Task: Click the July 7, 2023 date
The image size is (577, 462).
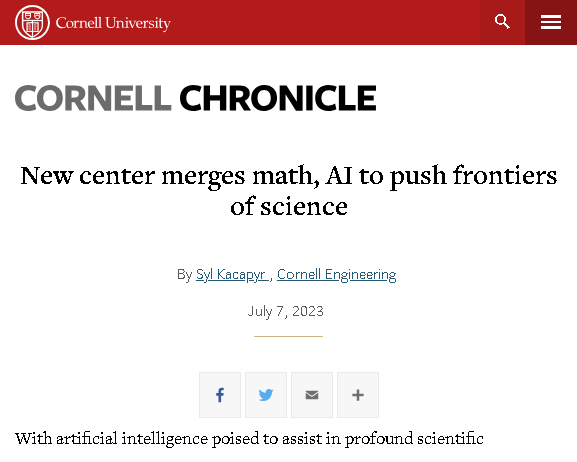Action: pos(286,311)
